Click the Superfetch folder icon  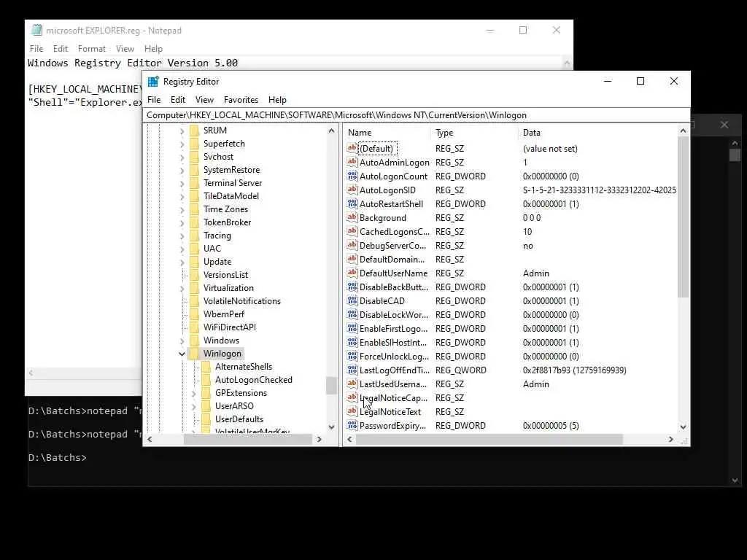pyautogui.click(x=194, y=144)
